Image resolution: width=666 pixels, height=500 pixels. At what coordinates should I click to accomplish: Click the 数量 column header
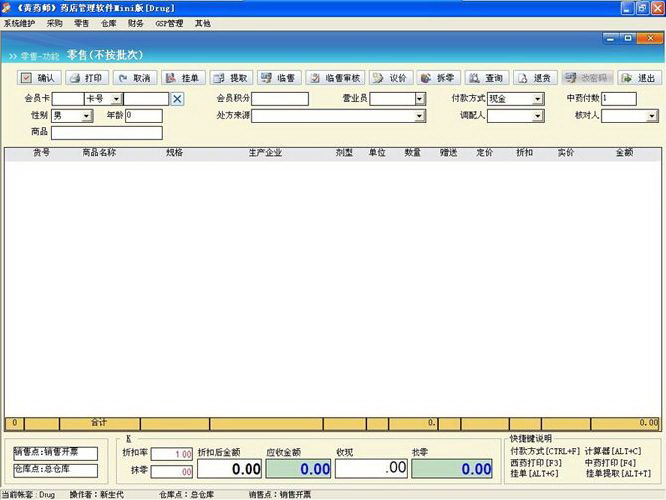[412, 153]
